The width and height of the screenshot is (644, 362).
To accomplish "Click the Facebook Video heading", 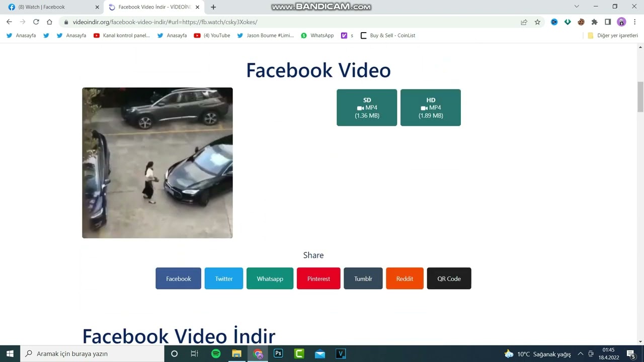I will pos(318,70).
